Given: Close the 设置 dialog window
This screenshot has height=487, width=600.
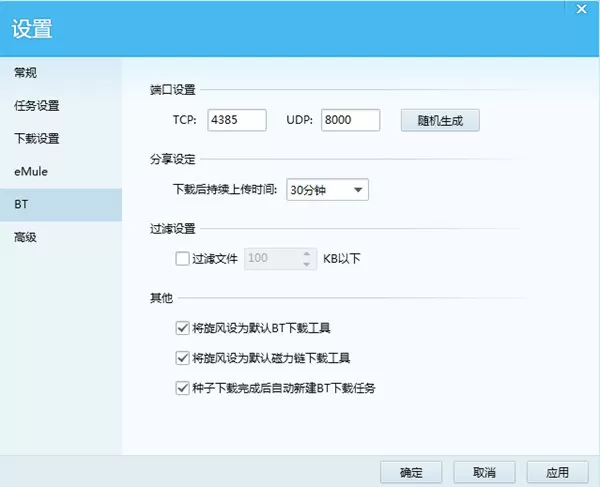Looking at the screenshot, I should [582, 9].
